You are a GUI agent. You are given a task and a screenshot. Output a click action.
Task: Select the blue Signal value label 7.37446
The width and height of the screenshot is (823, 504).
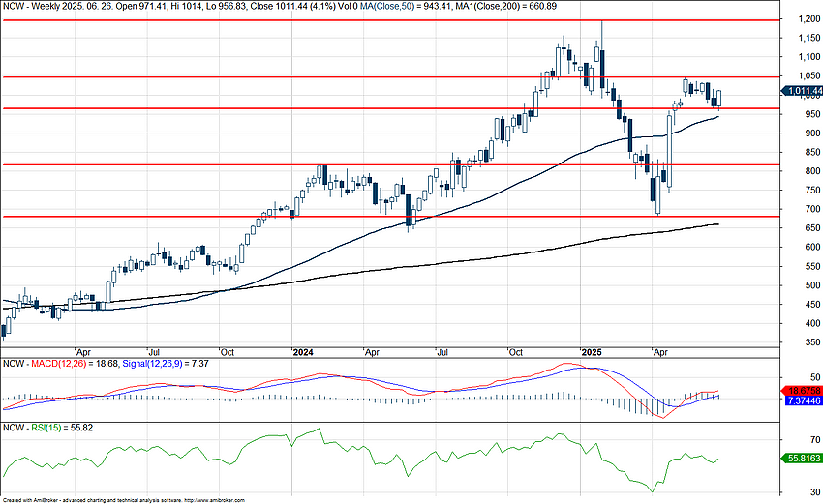click(803, 400)
